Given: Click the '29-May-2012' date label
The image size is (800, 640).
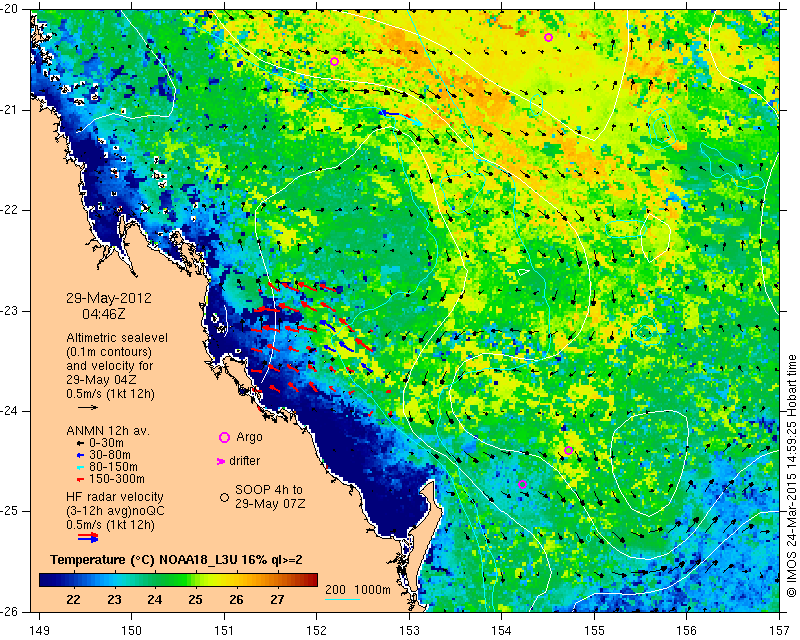Looking at the screenshot, I should [x=109, y=298].
